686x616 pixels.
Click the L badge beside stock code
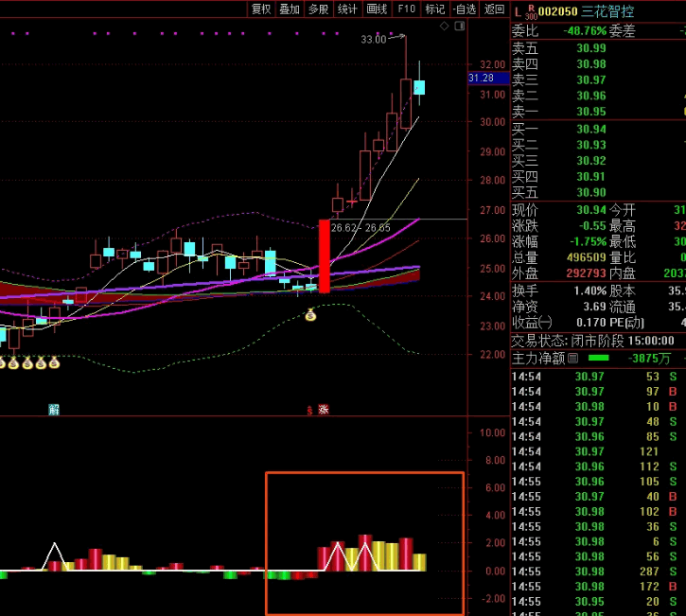coord(518,11)
